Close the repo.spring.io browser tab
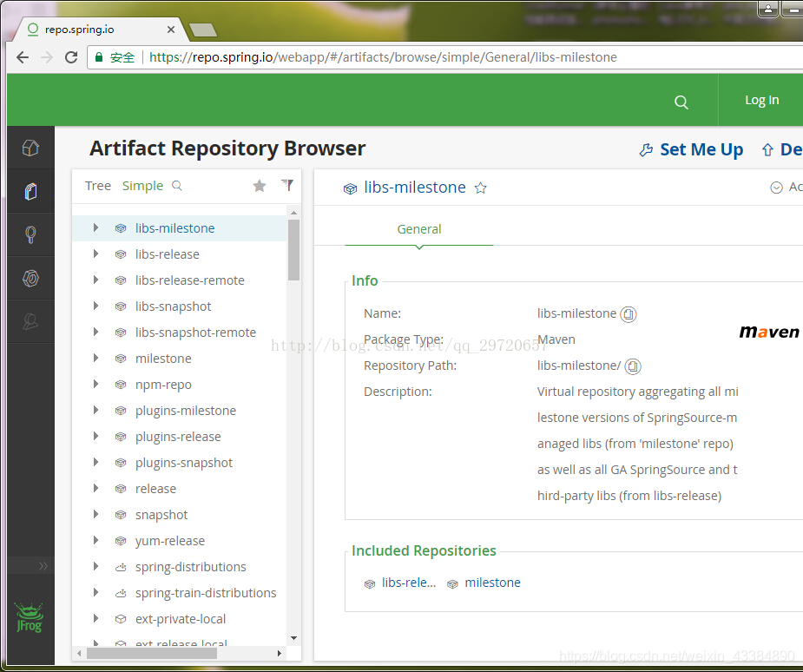 [x=171, y=30]
